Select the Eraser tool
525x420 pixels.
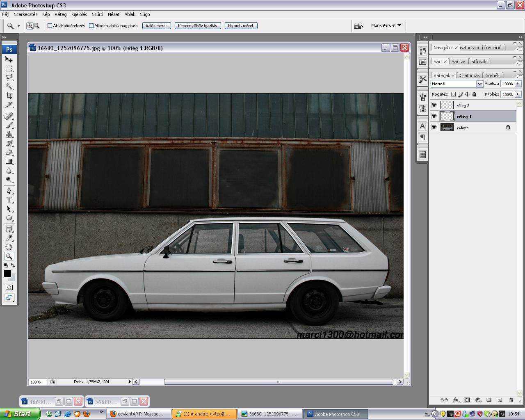click(9, 153)
